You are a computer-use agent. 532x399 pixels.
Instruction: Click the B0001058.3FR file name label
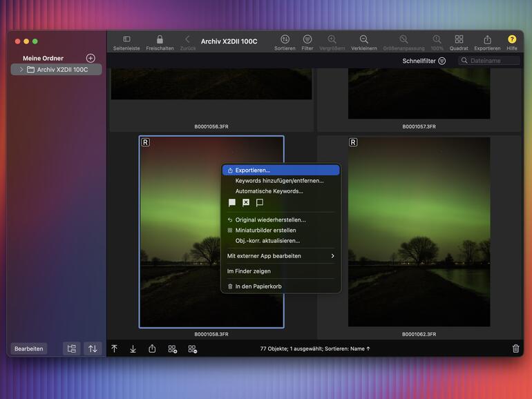211,334
